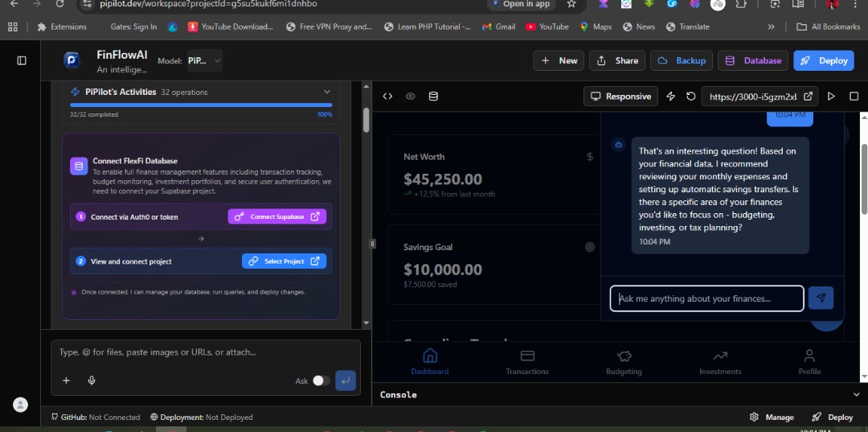
Task: Click the plus attach icon in chat box
Action: coord(66,381)
